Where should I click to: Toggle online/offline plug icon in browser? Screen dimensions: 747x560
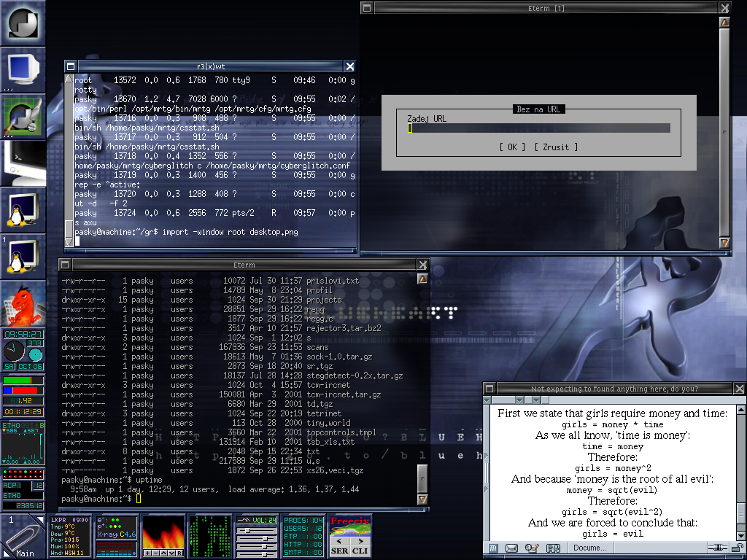click(717, 548)
